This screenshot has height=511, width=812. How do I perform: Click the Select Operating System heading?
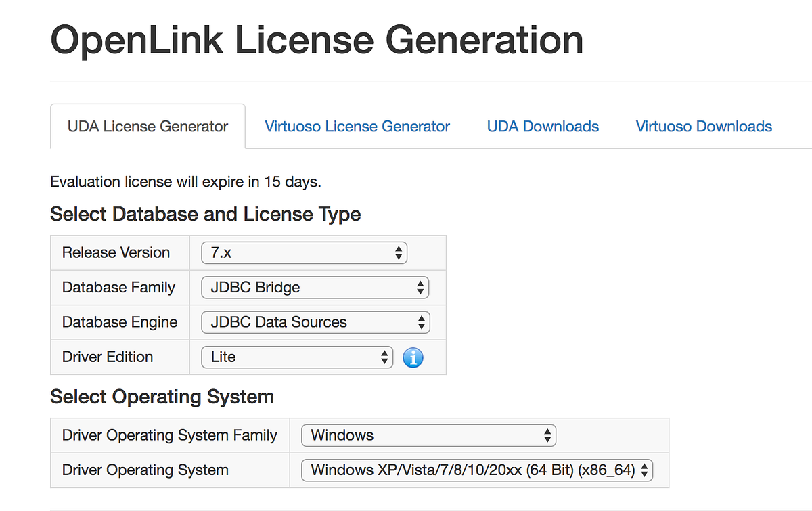(162, 397)
